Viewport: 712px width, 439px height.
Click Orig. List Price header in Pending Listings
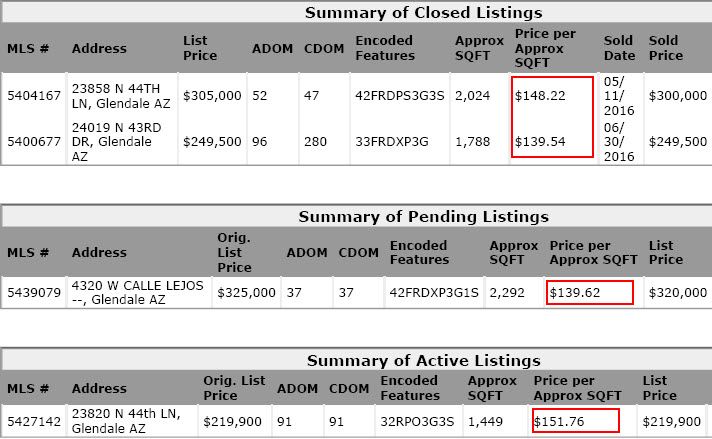click(x=234, y=252)
